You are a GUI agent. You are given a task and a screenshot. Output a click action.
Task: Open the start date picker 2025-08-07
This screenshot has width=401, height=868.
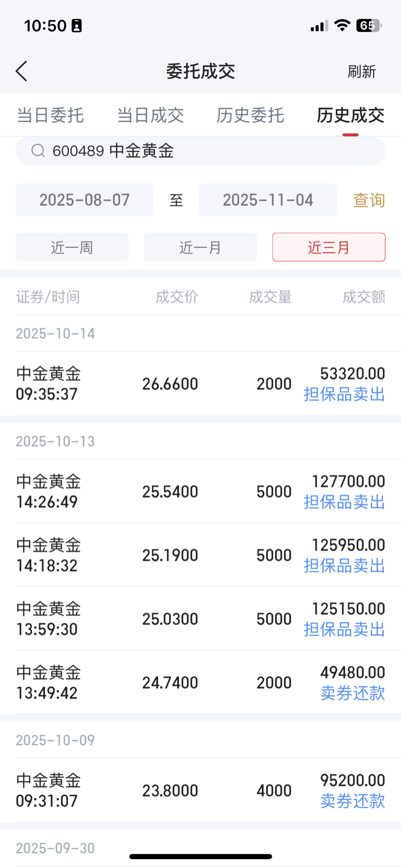[85, 200]
